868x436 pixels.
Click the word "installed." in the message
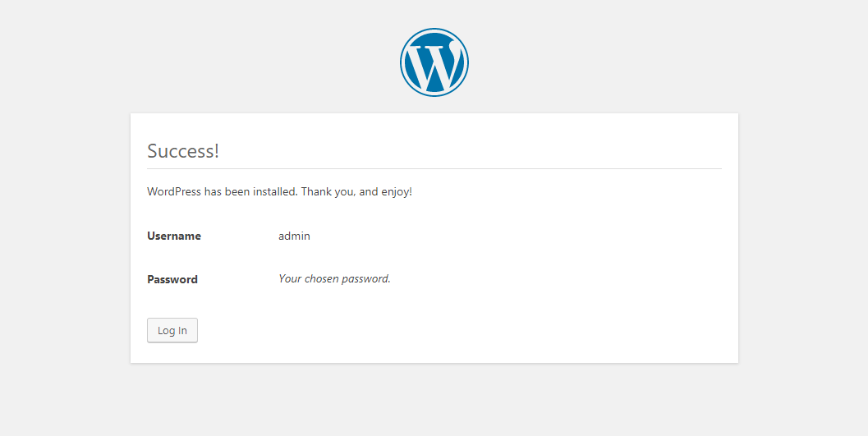(x=276, y=192)
